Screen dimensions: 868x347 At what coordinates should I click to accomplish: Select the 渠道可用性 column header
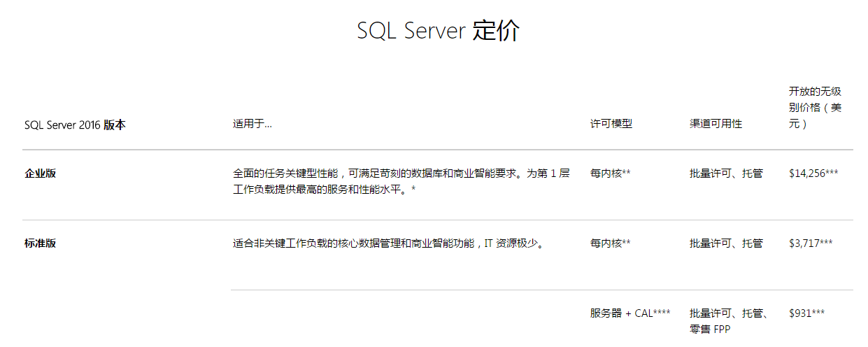tap(716, 124)
